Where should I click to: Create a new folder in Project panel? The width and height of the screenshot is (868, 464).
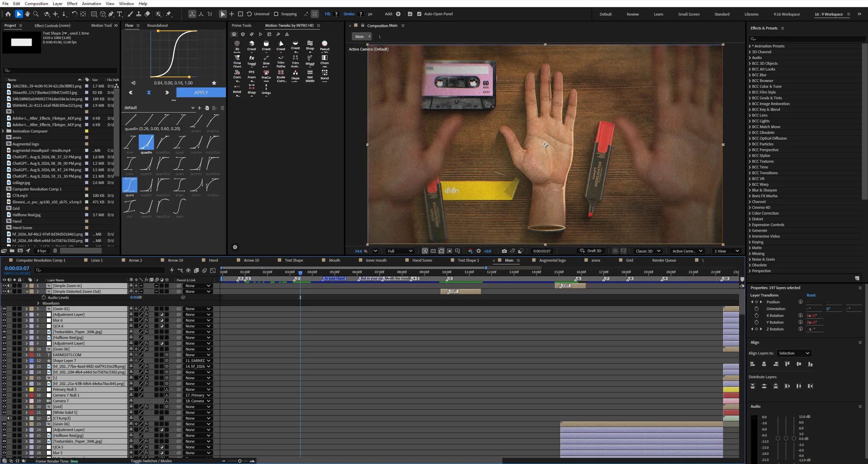(12, 251)
